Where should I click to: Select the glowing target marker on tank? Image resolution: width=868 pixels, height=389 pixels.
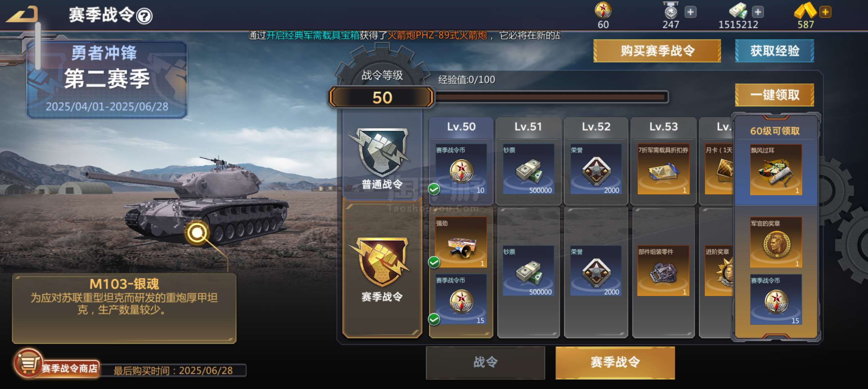197,233
